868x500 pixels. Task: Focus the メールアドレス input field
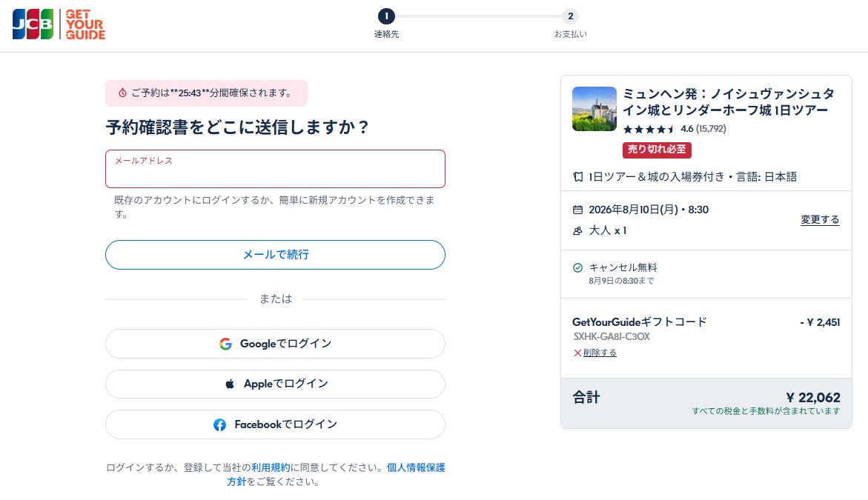pyautogui.click(x=275, y=169)
